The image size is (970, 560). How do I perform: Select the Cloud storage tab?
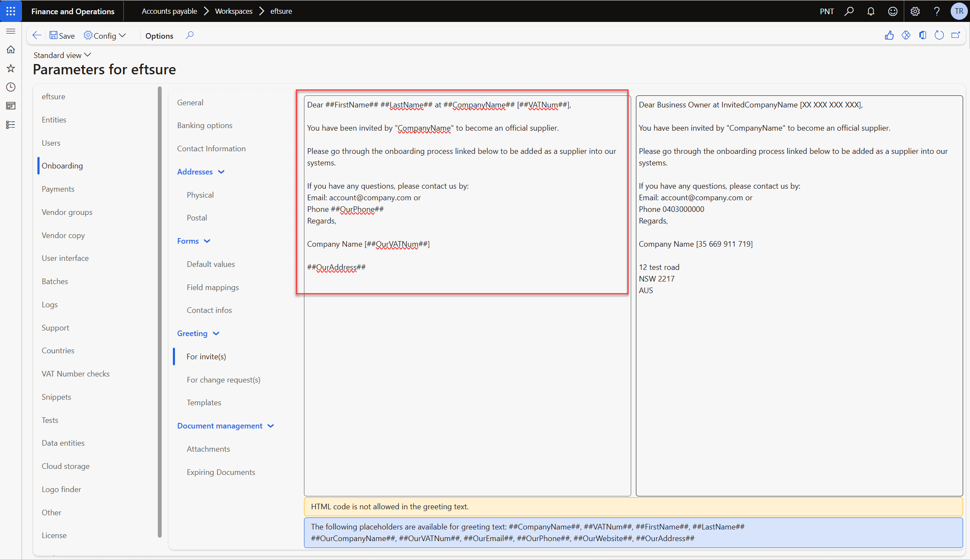66,466
